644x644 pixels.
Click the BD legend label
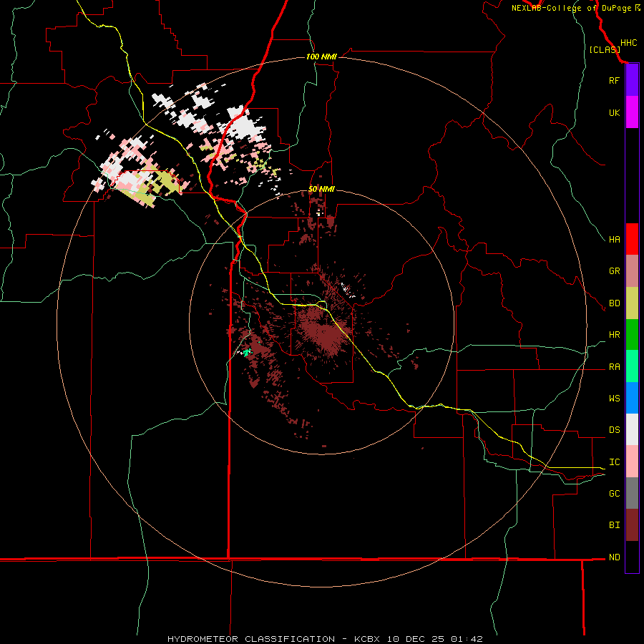[614, 303]
